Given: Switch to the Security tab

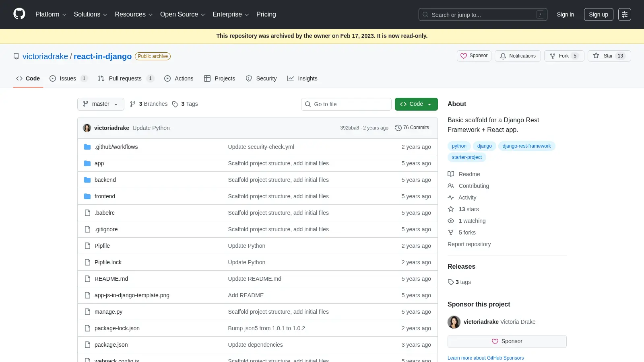Looking at the screenshot, I should (x=261, y=78).
